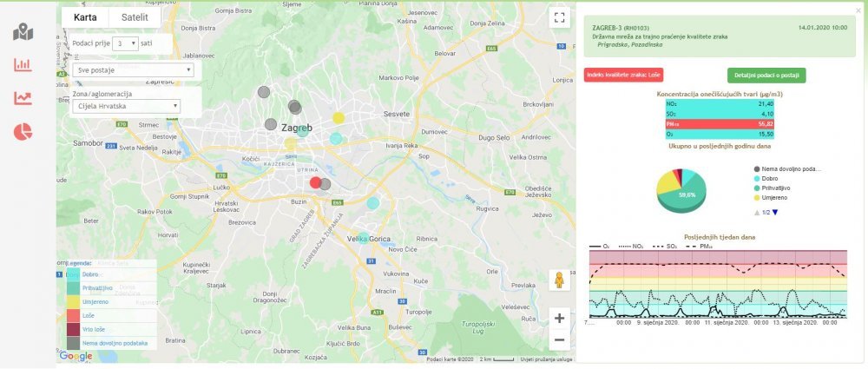Click the O₃ concentration row 15,50
Image resolution: width=868 pixels, height=369 pixels.
[x=720, y=134]
